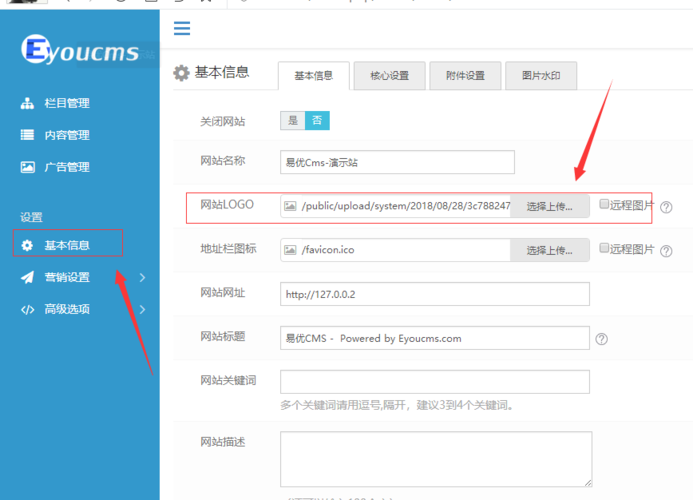
Task: Expand the 营销设置 chevron
Action: [142, 277]
